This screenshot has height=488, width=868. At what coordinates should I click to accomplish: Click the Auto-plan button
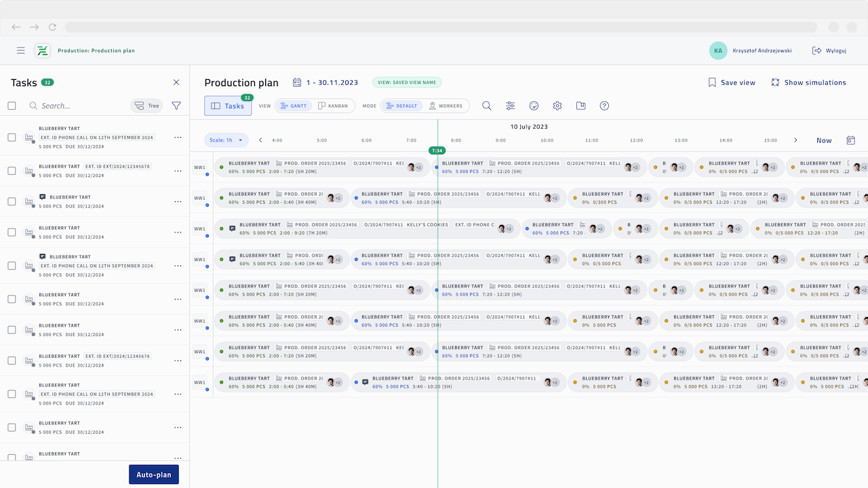tap(154, 474)
